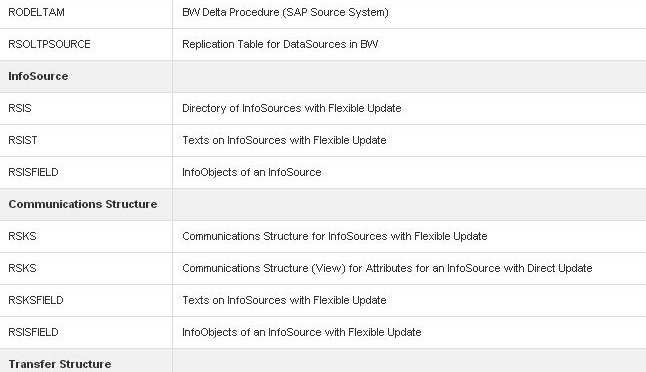Select the first RSKS table entry
The image size is (646, 372).
[22, 236]
